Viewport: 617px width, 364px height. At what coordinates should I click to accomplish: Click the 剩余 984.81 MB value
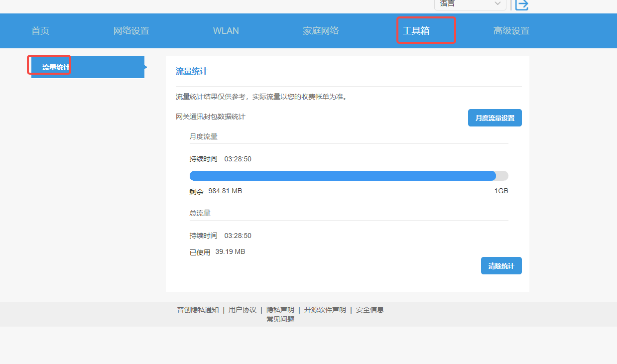[215, 191]
